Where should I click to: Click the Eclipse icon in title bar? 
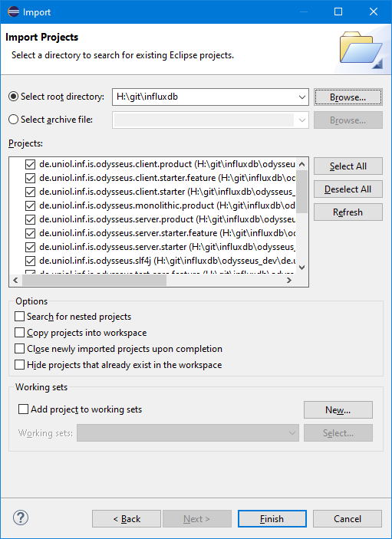pos(13,12)
